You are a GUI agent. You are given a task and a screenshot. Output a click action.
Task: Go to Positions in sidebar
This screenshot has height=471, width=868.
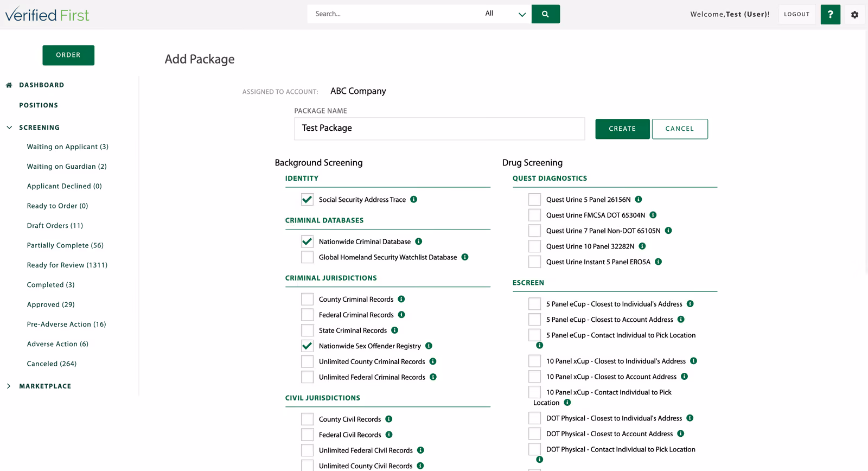coord(39,105)
